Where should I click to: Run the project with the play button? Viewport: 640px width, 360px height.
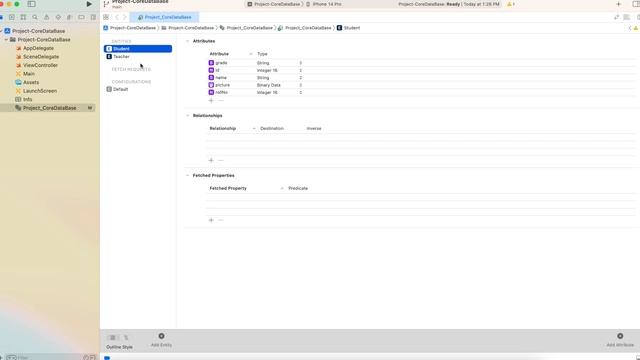tap(89, 4)
